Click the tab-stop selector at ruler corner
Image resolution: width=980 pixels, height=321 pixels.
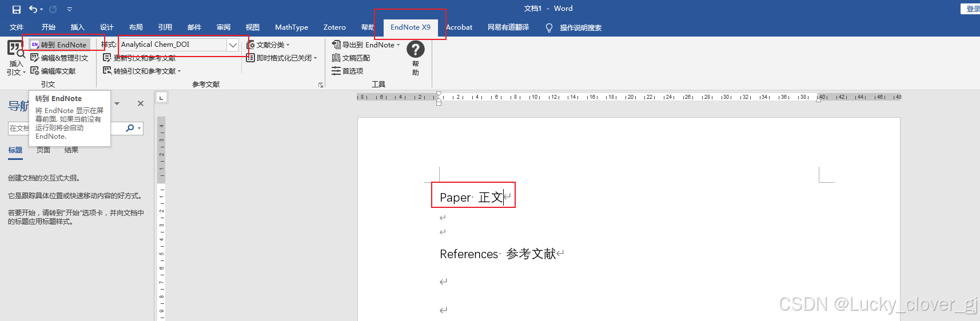tap(161, 98)
